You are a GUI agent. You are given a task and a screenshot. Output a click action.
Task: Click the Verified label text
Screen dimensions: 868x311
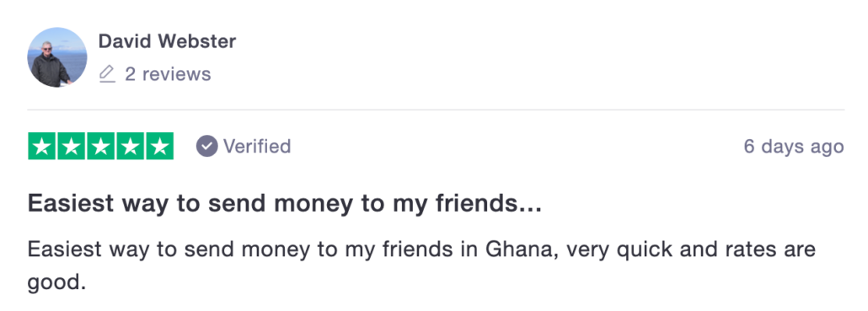point(257,146)
